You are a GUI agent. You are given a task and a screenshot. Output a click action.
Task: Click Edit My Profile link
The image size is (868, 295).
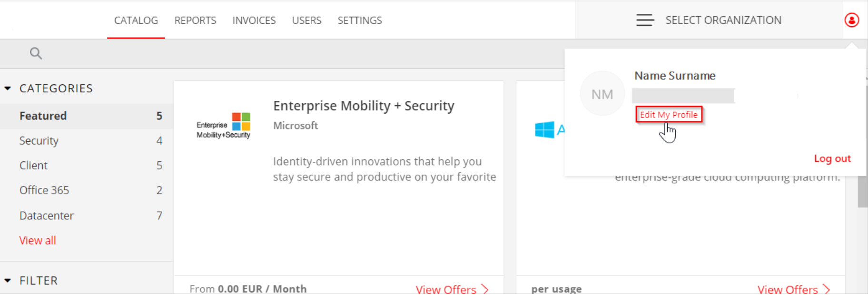(x=669, y=115)
